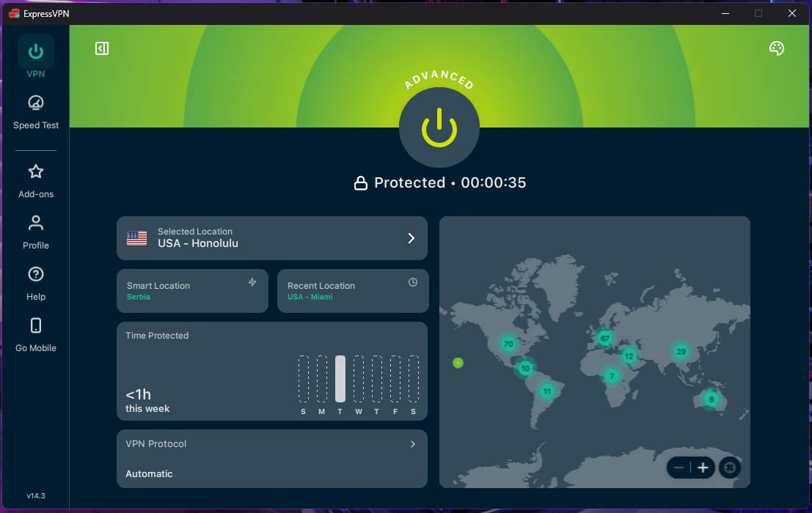Click the Australia cluster 8

(711, 399)
